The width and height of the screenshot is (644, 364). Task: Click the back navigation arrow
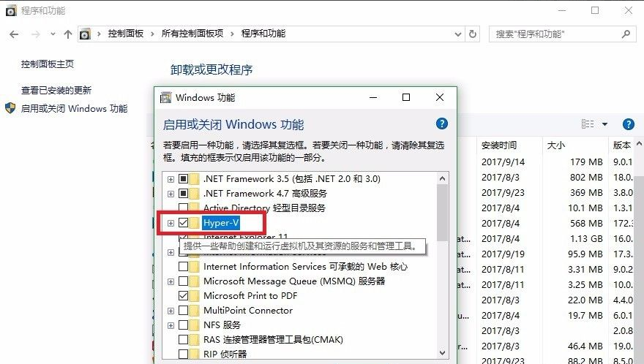pyautogui.click(x=14, y=34)
